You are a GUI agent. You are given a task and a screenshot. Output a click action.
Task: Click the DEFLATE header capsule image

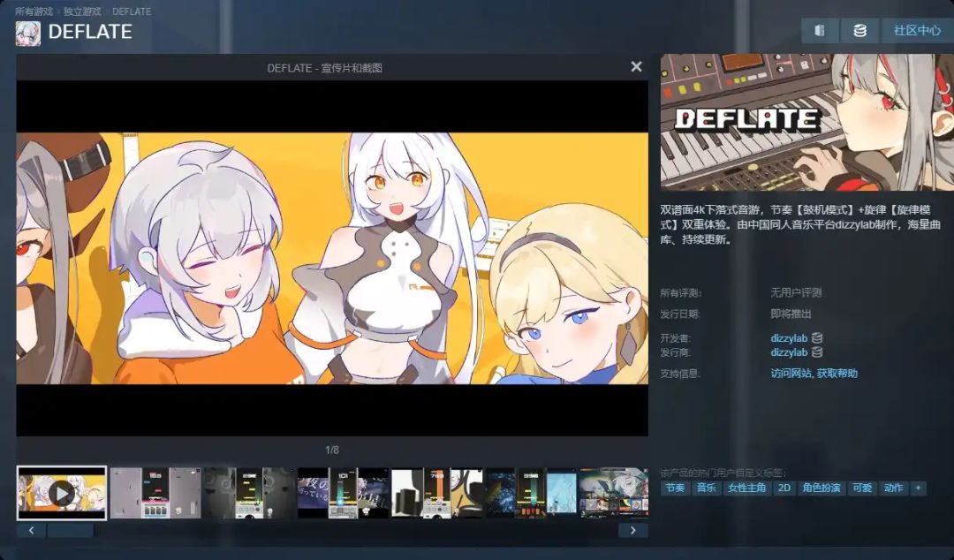[806, 122]
